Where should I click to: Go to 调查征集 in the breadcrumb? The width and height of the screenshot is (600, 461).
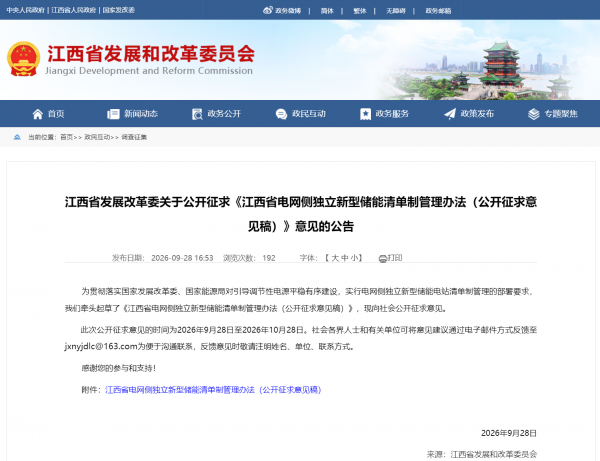pos(134,137)
